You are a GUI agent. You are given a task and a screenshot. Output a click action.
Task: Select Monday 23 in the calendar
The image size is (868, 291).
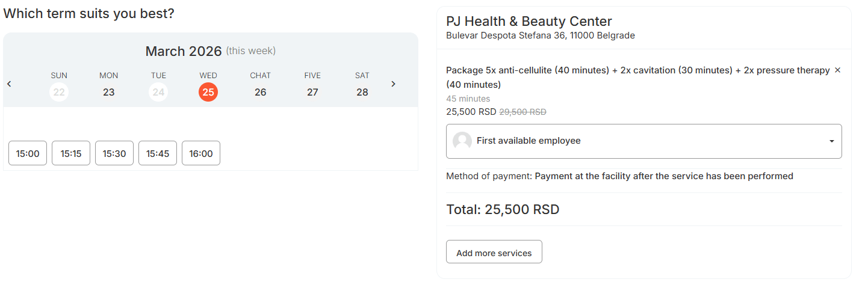pyautogui.click(x=109, y=92)
